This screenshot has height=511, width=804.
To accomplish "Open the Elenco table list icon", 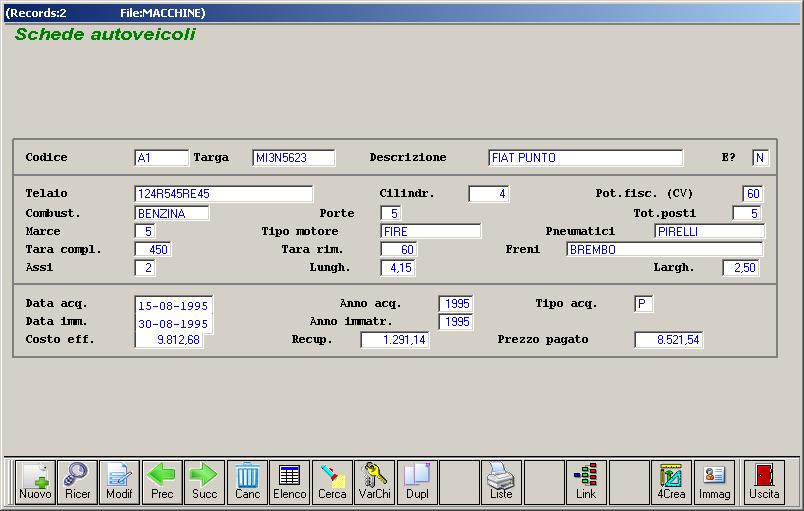I will tap(290, 482).
